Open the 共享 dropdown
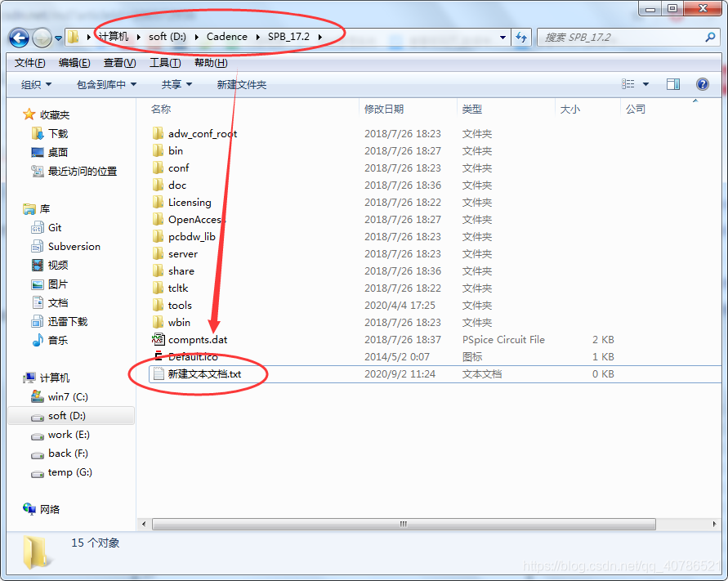Image resolution: width=728 pixels, height=581 pixels. click(x=176, y=84)
